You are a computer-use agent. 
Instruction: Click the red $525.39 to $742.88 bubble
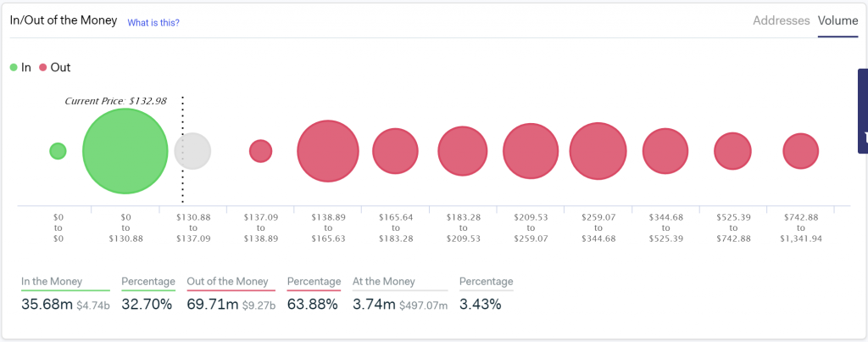pos(733,151)
